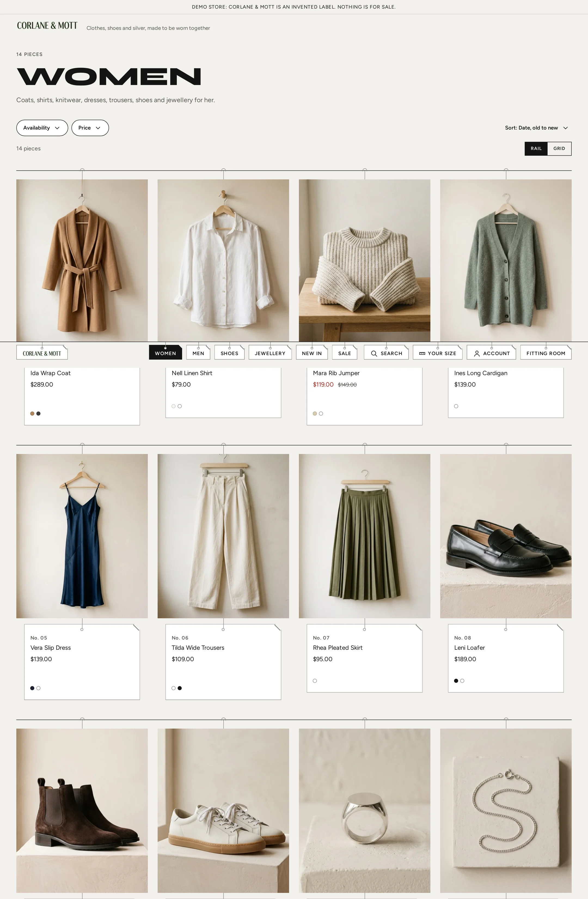Open the black loafers product image
Screen dimensions: 588x899
[506, 536]
